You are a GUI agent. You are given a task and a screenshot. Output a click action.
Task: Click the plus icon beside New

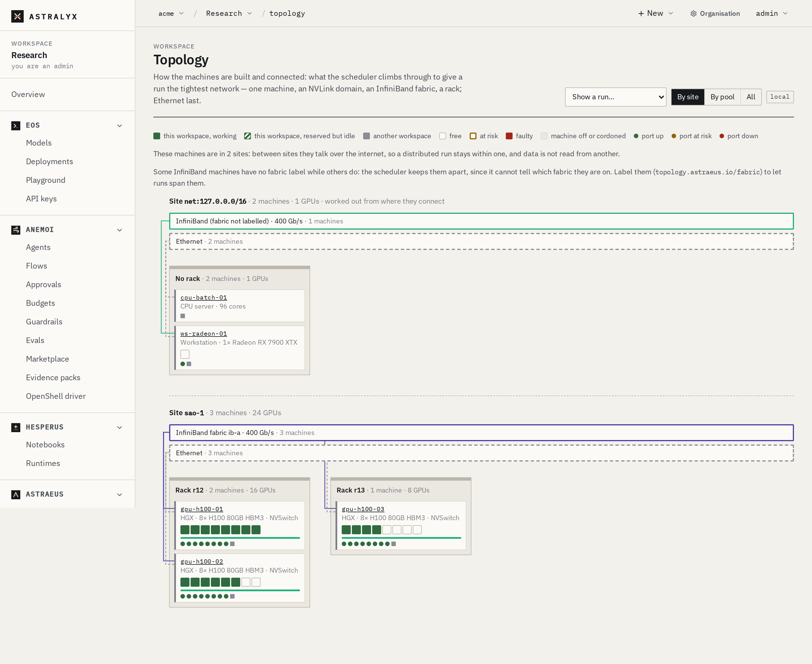(x=641, y=13)
